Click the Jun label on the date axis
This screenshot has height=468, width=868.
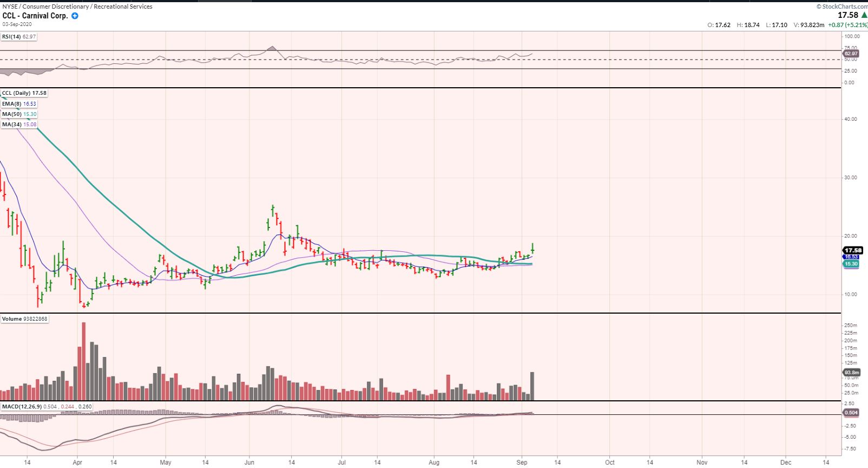(249, 463)
